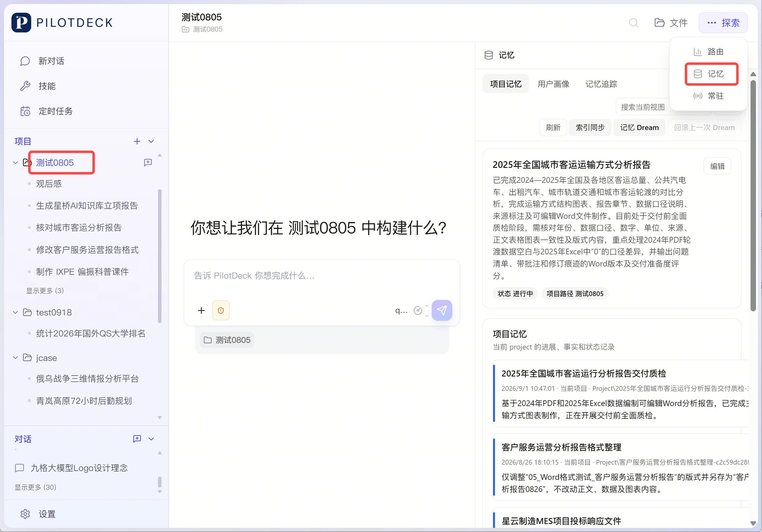Show more conversations 显示更多 (30)
Screen dimensions: 762x532
coord(35,487)
